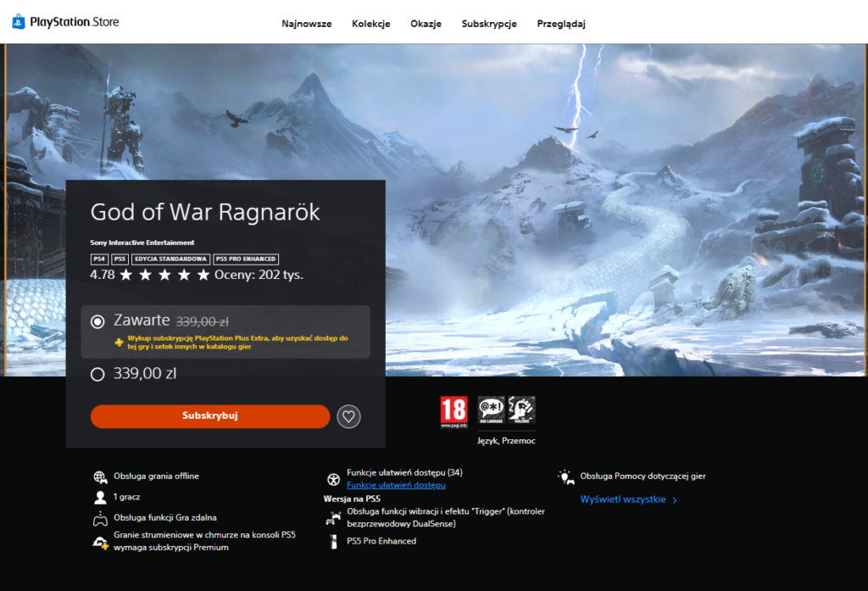Open the Funkcje ułatwień dostępu link

coord(396,485)
